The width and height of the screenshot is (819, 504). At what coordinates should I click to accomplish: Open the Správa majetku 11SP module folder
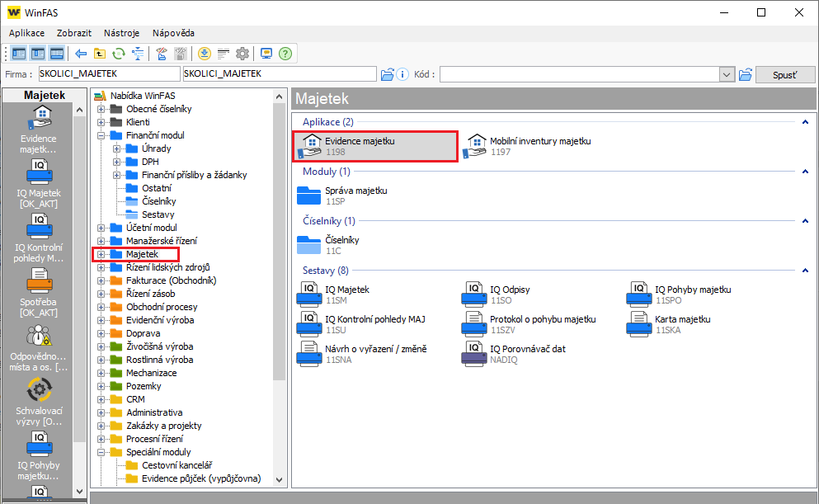(x=342, y=195)
